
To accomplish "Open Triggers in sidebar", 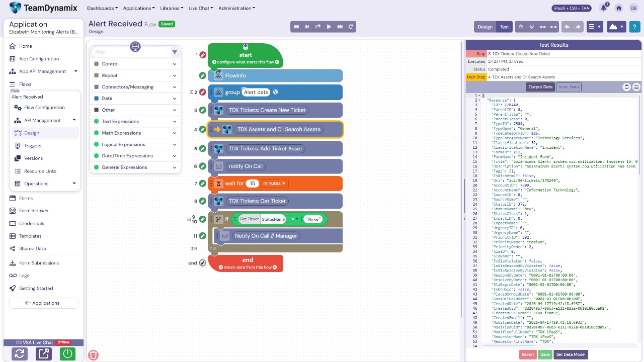I will [33, 146].
